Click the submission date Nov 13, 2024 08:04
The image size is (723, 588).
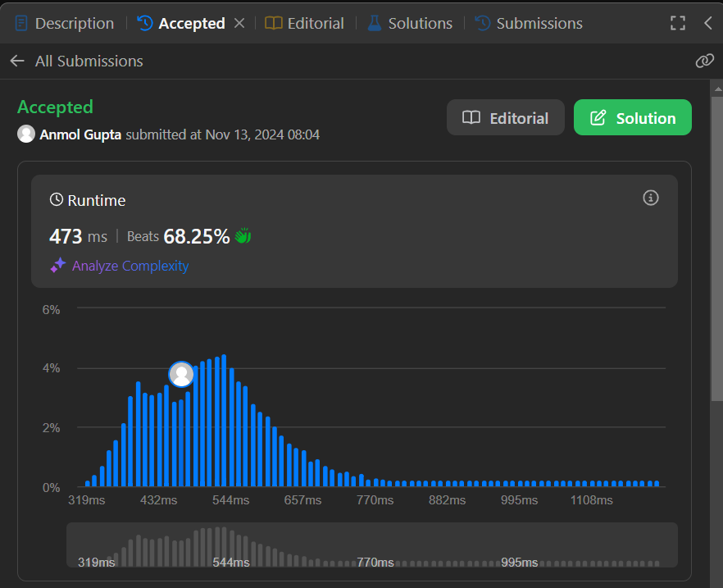(262, 134)
